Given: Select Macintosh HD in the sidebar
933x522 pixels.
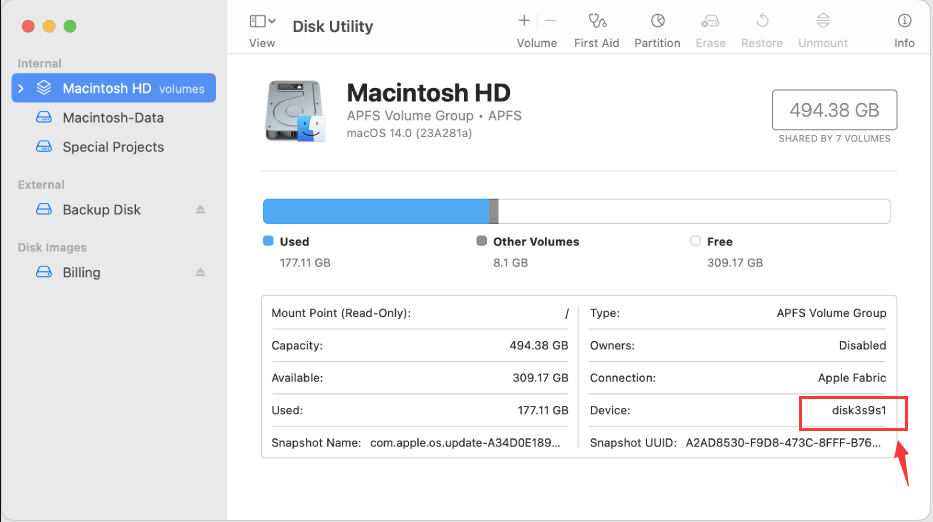Looking at the screenshot, I should tap(114, 88).
